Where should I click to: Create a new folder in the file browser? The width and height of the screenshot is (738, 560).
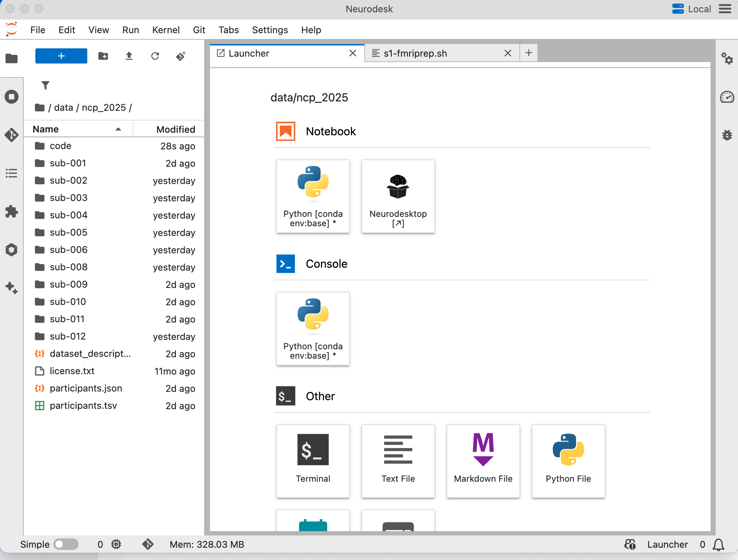103,56
